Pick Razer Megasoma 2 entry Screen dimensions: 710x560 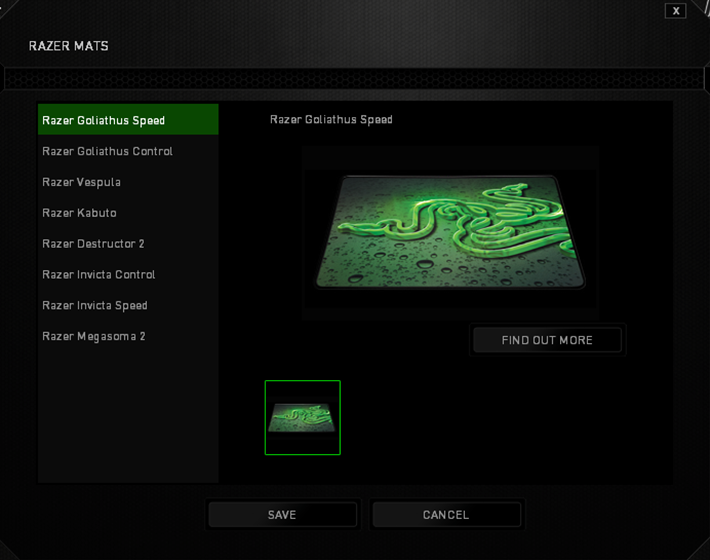point(128,336)
